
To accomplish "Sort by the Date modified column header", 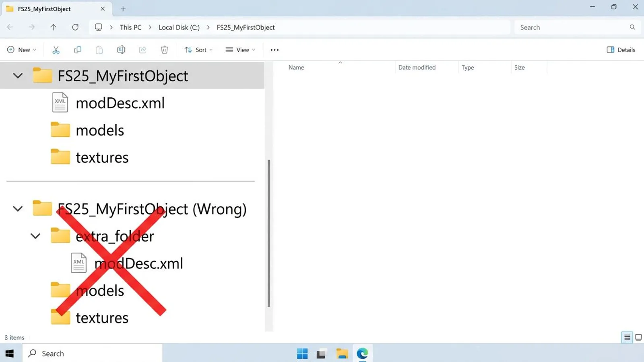I will (417, 68).
